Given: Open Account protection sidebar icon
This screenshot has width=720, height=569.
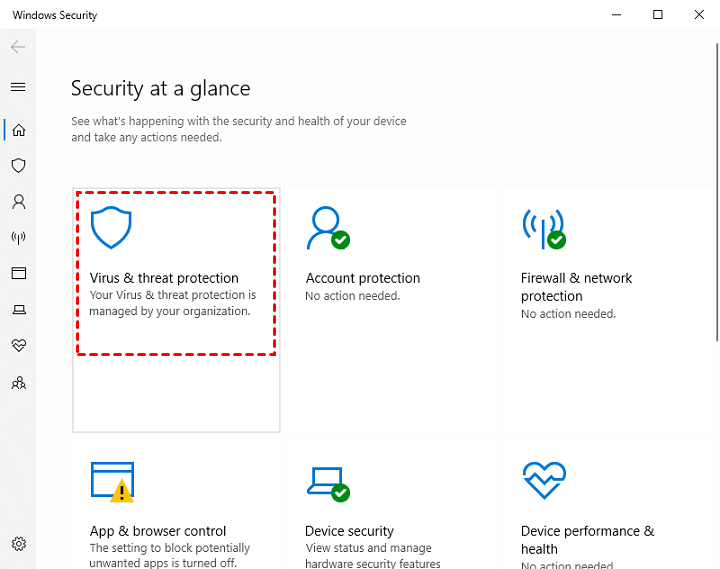Looking at the screenshot, I should (18, 202).
